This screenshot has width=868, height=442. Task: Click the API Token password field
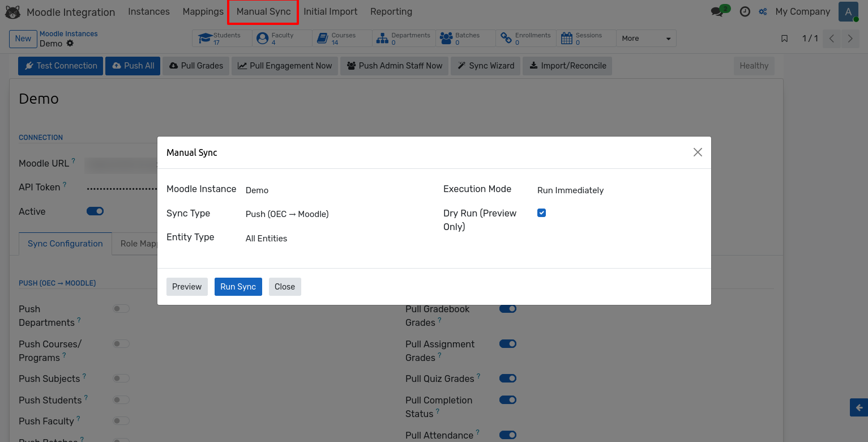[x=121, y=188]
